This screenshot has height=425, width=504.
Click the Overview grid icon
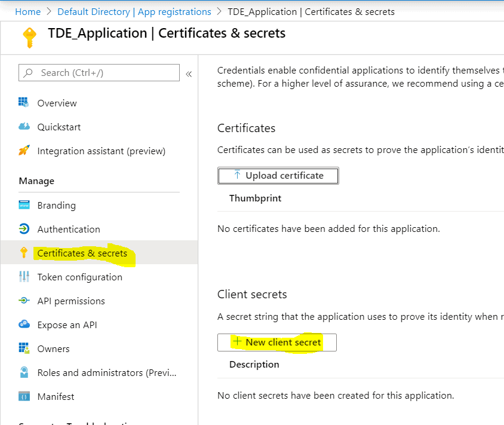[x=24, y=103]
